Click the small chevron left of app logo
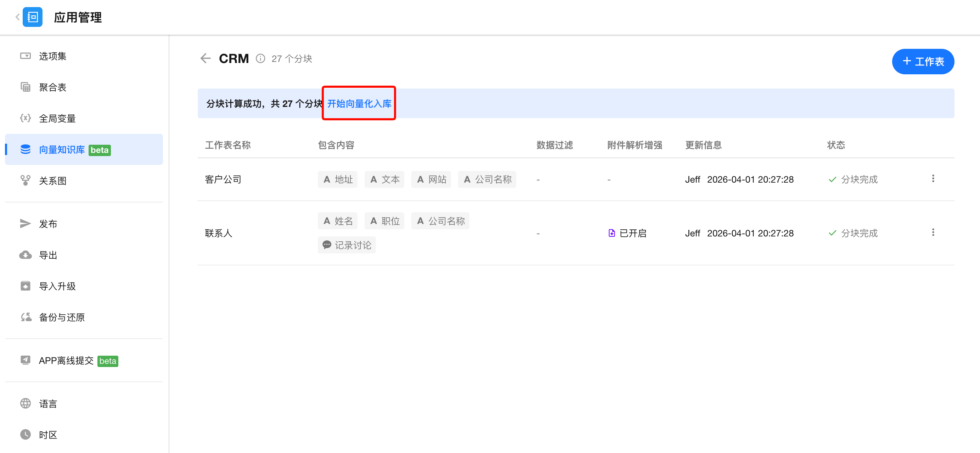 (x=17, y=17)
